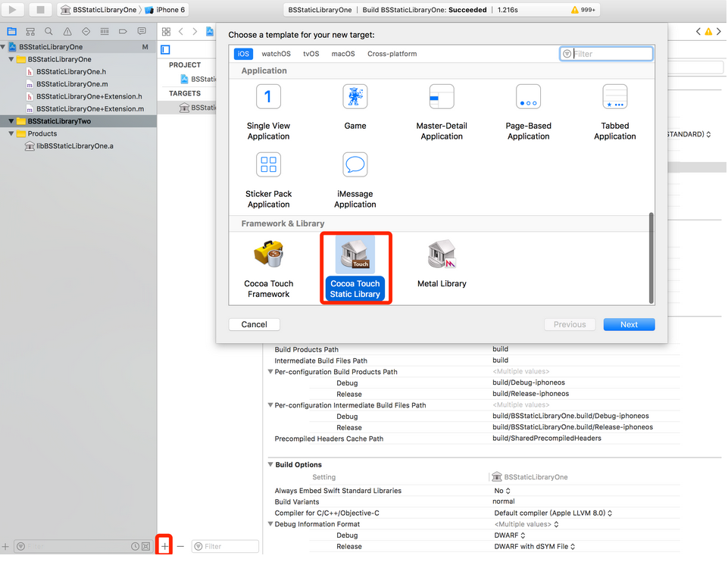Click the Cancel button
This screenshot has width=728, height=565.
point(254,324)
